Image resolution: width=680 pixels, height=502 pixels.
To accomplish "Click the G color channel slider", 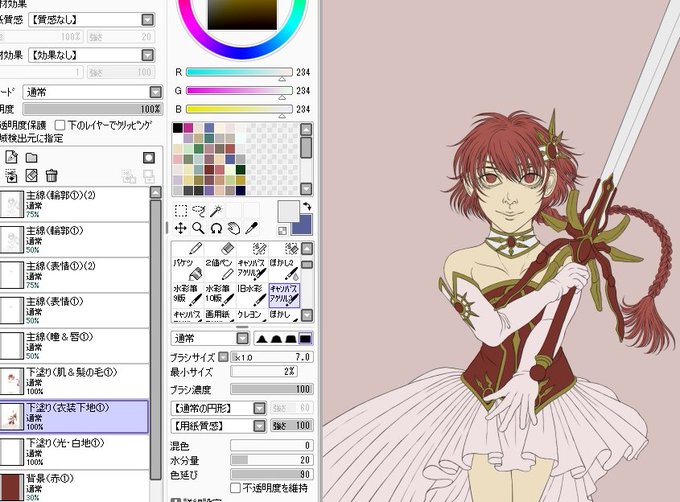I will [x=239, y=91].
